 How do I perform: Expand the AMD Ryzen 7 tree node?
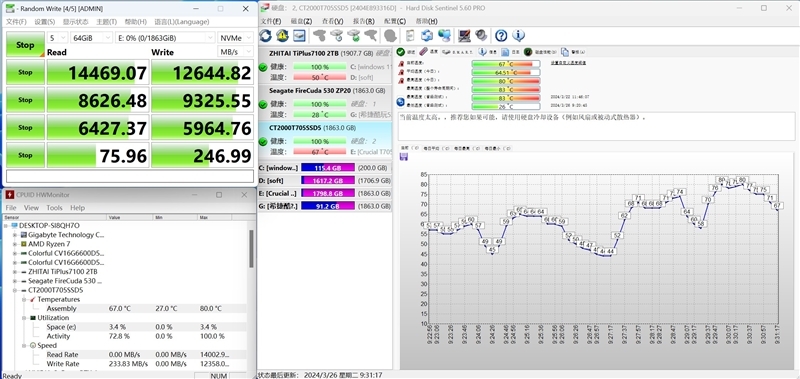pos(15,244)
